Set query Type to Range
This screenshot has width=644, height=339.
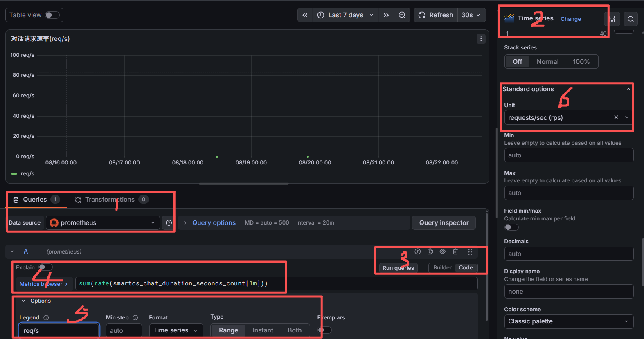(x=228, y=330)
